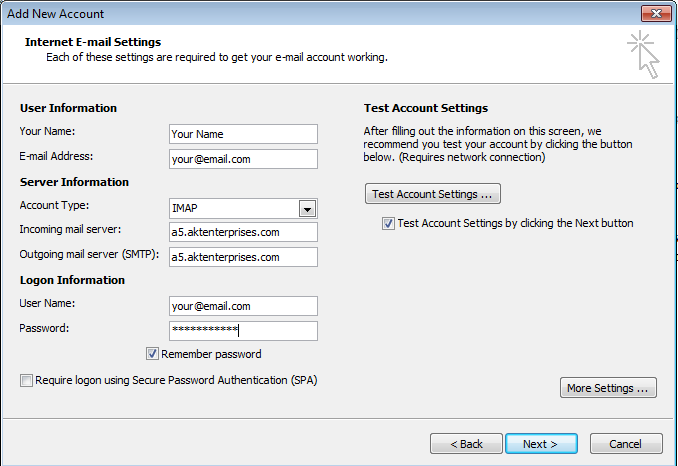
Task: Focus the E-mail Address input box
Action: (243, 159)
